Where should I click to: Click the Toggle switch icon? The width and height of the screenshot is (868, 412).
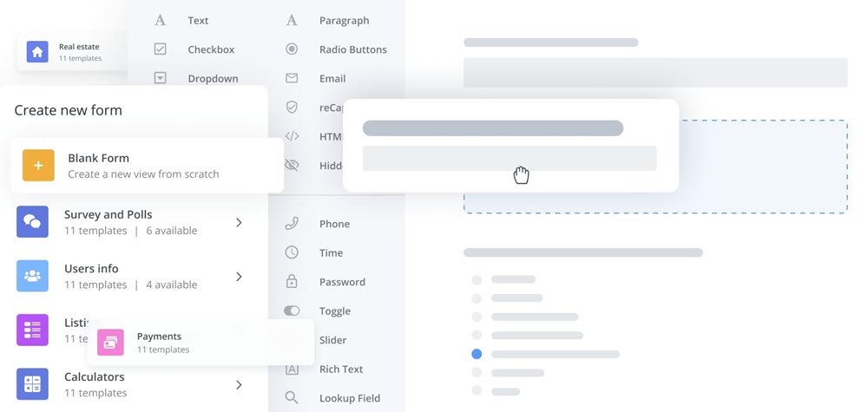tap(292, 311)
